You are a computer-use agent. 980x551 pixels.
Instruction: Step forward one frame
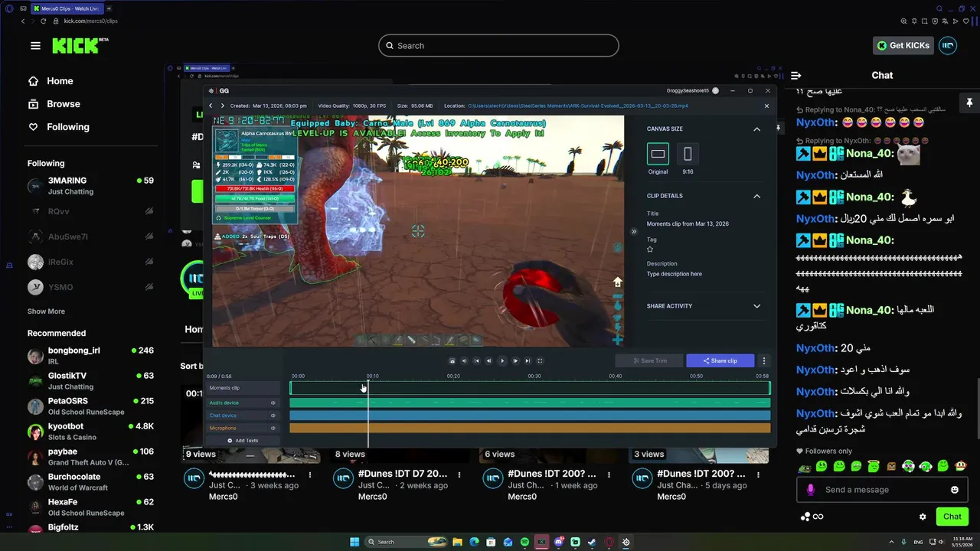(x=515, y=360)
